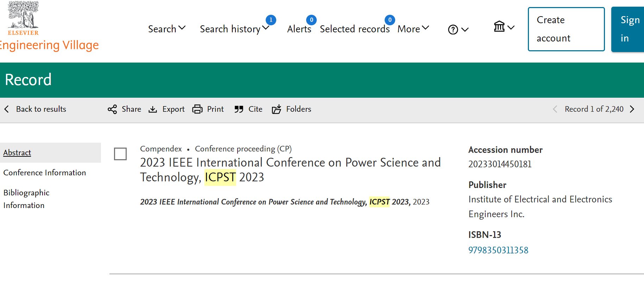Click the Export download icon
Screen dimensions: 644x285
[x=153, y=109]
